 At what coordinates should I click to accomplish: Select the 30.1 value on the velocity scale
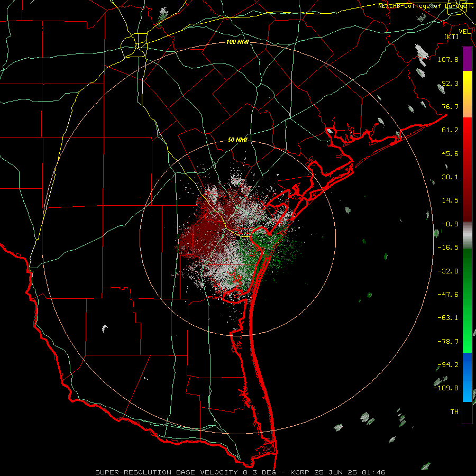pyautogui.click(x=450, y=177)
